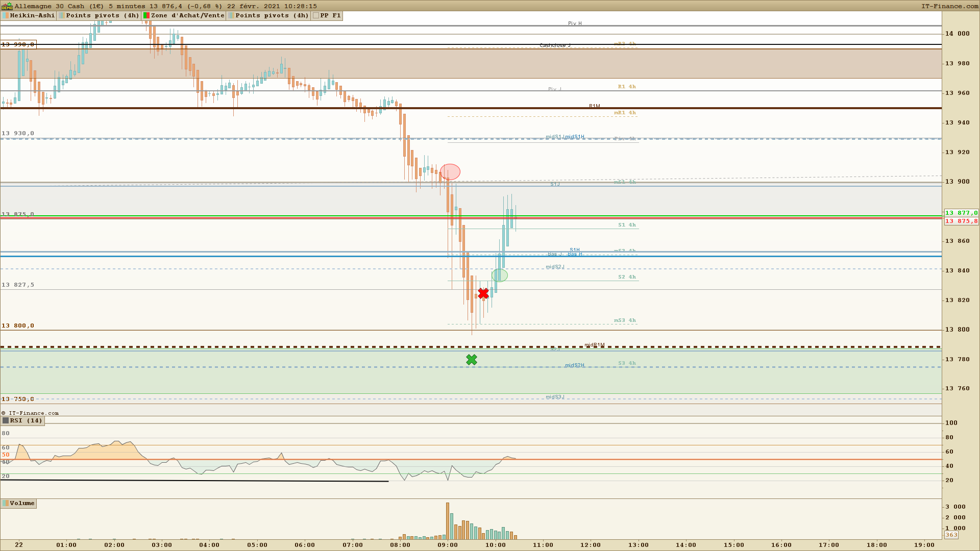Open the Volume panel label
The width and height of the screenshot is (980, 551).
point(22,504)
